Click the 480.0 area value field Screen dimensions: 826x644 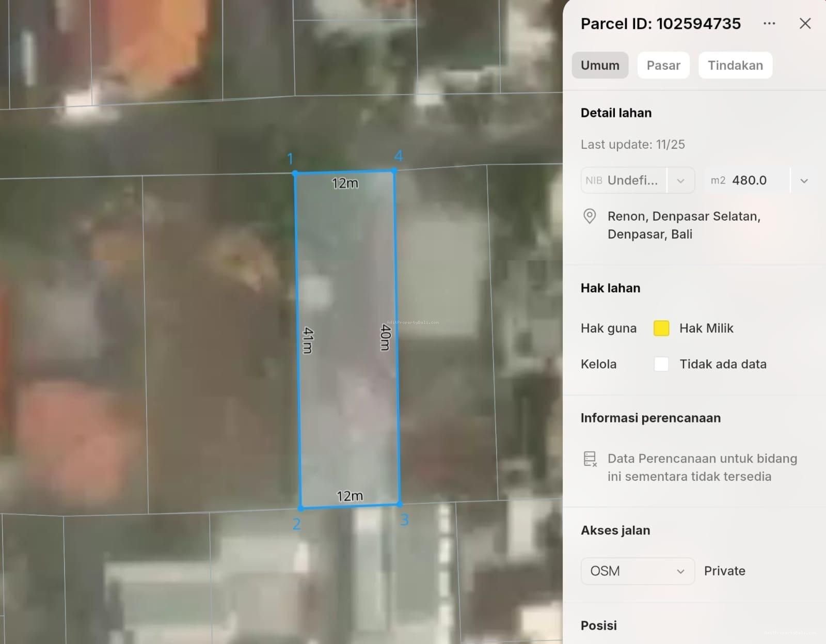749,181
